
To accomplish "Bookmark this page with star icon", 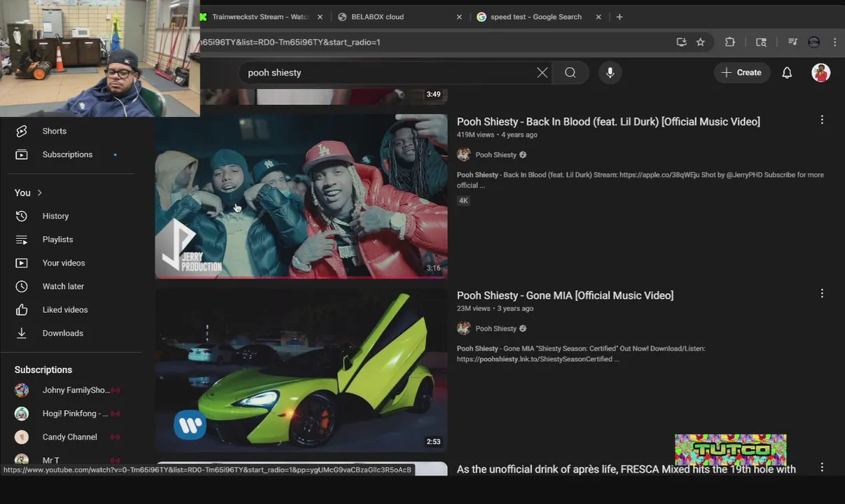I will (x=701, y=42).
